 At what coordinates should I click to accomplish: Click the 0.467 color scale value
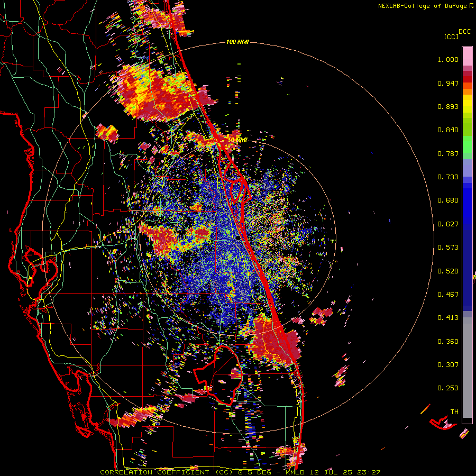pos(448,295)
